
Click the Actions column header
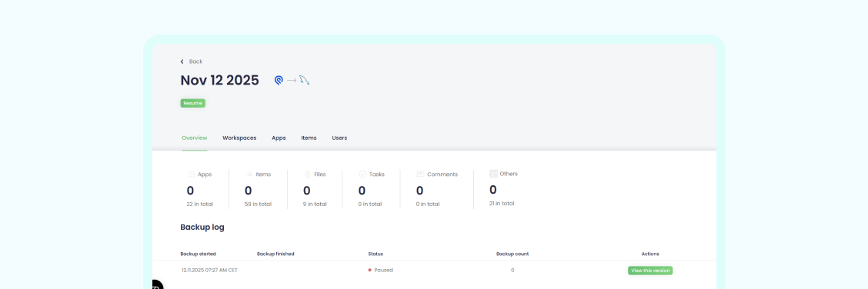650,254
